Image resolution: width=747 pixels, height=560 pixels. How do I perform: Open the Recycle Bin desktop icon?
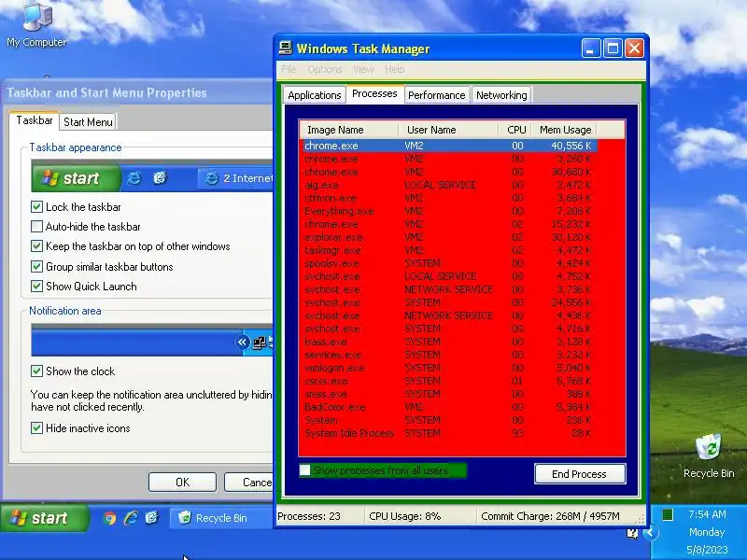point(709,455)
